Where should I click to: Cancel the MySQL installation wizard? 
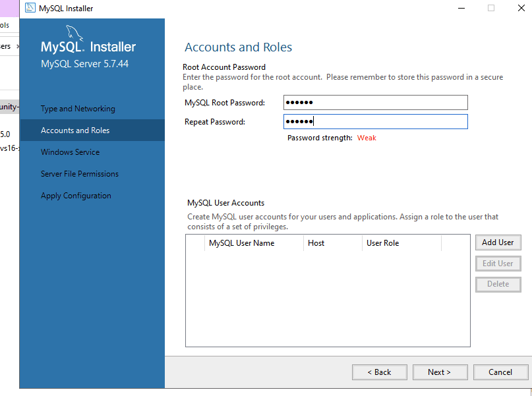(500, 372)
